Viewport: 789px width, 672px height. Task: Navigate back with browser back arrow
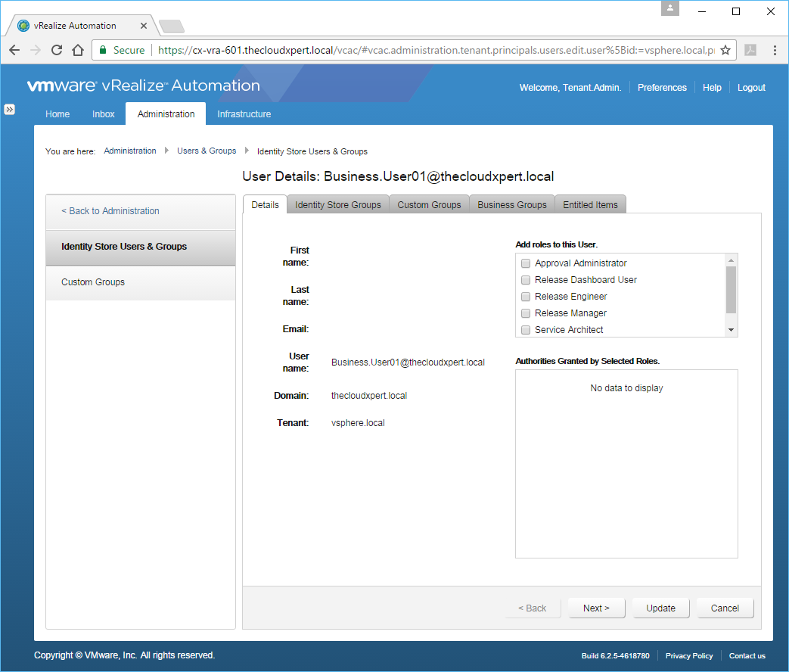tap(14, 50)
